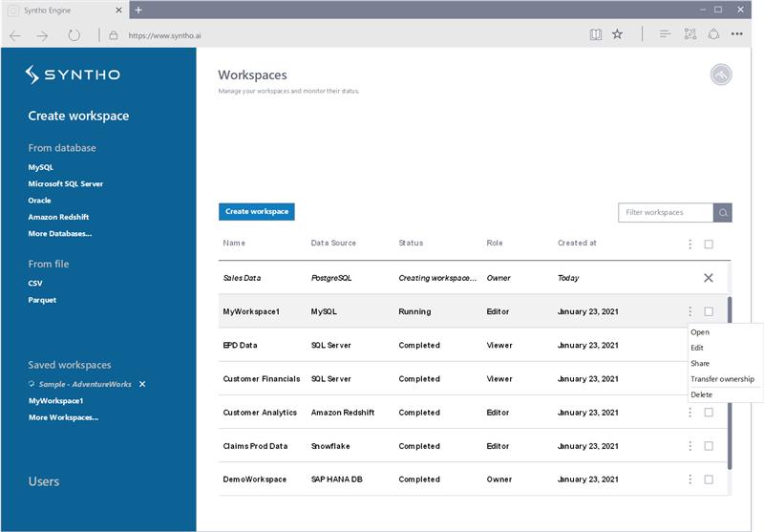Check the DemoWorkspace row checkbox
Screen dimensions: 764x532
709,479
